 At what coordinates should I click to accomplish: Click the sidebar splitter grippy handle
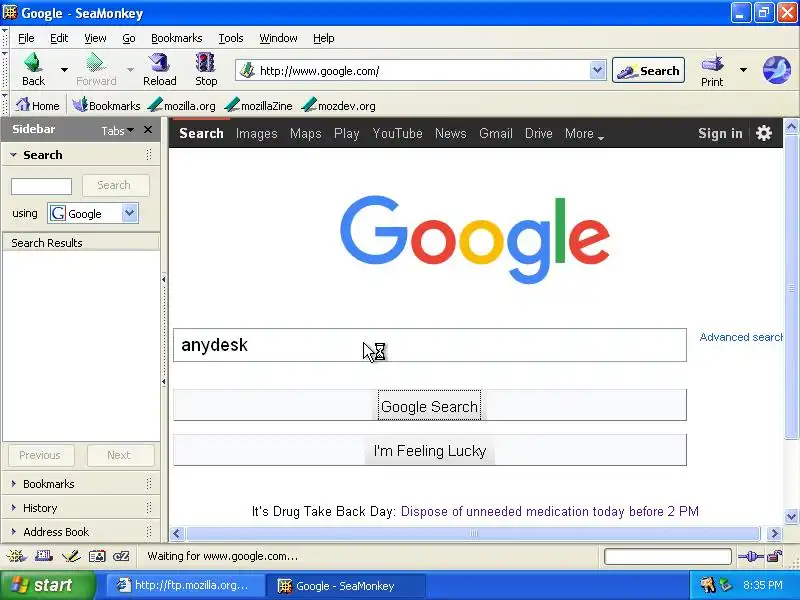pyautogui.click(x=164, y=331)
